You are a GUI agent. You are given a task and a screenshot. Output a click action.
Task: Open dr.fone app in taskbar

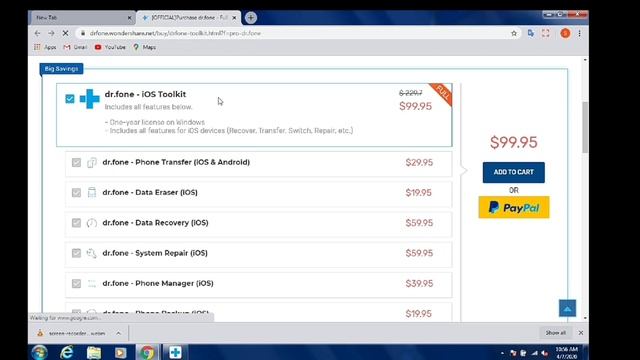(176, 352)
